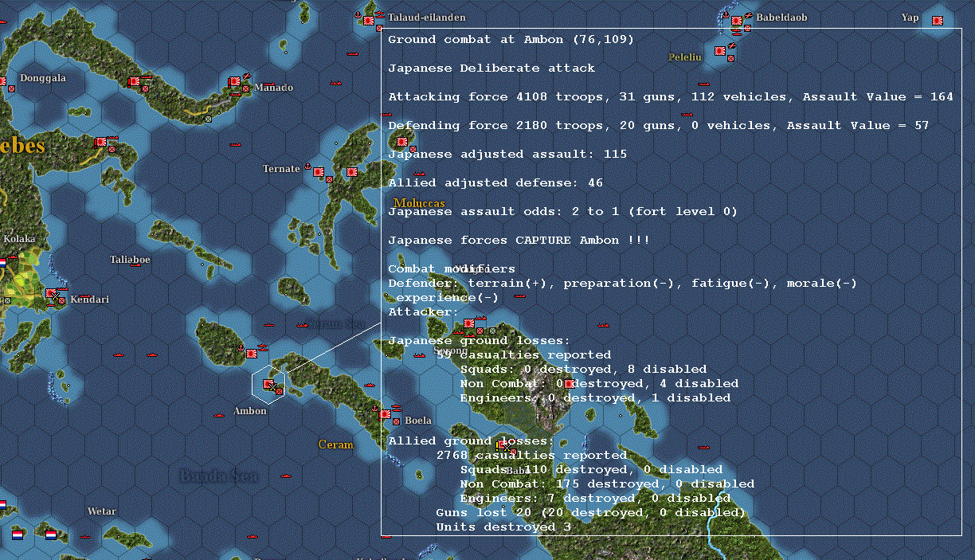
Task: Click the Talaud-eilanden label
Action: click(x=427, y=17)
